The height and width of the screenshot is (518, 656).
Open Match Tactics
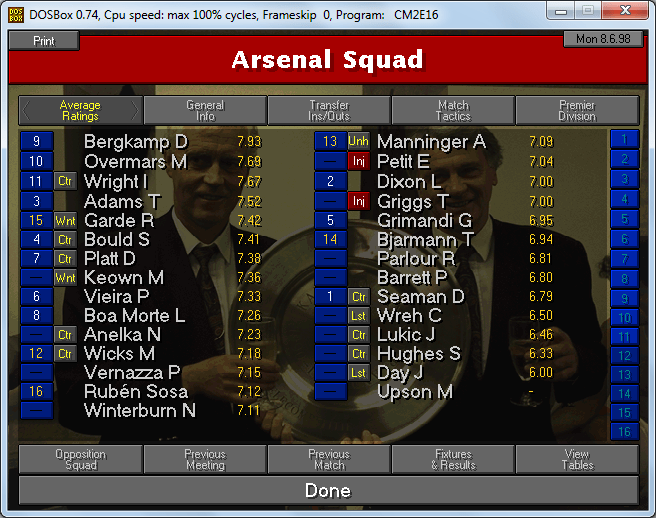point(453,110)
